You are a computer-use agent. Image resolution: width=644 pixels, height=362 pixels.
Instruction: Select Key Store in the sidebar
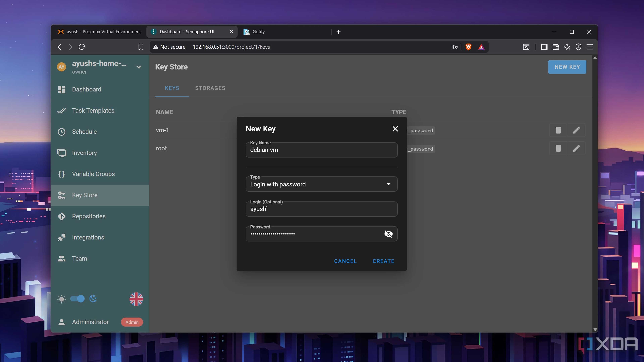coord(100,195)
